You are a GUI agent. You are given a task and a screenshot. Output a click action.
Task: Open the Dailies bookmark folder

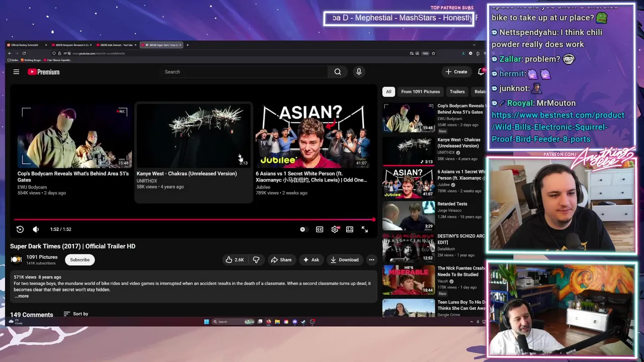point(13,60)
